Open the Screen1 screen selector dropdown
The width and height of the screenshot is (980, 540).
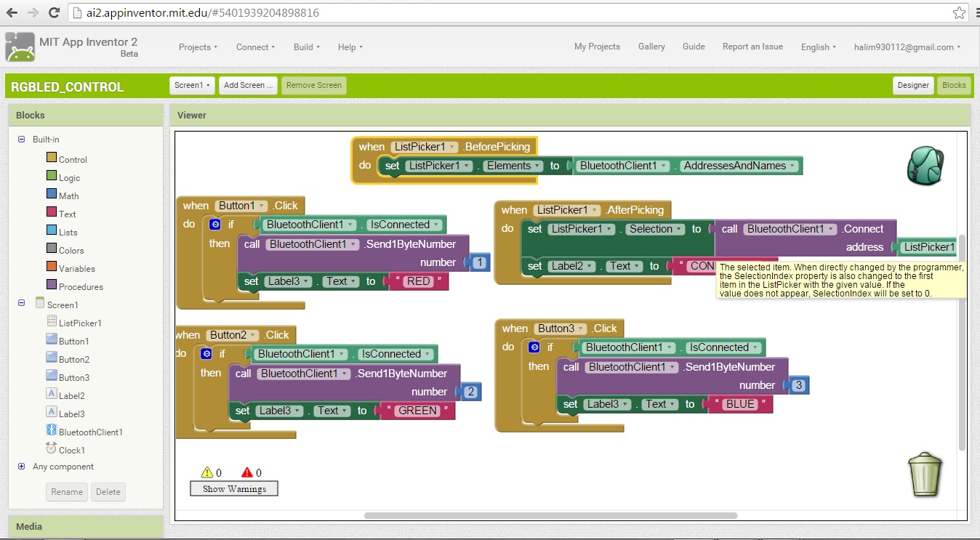click(192, 85)
